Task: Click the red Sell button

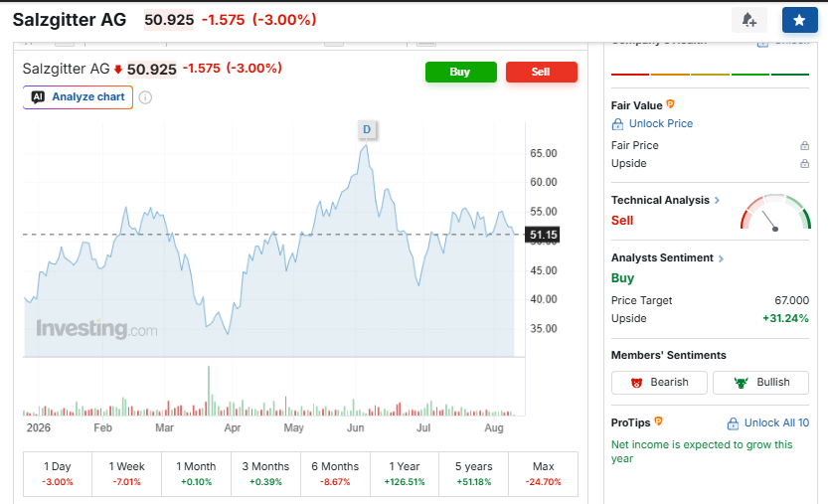Action: pyautogui.click(x=542, y=72)
